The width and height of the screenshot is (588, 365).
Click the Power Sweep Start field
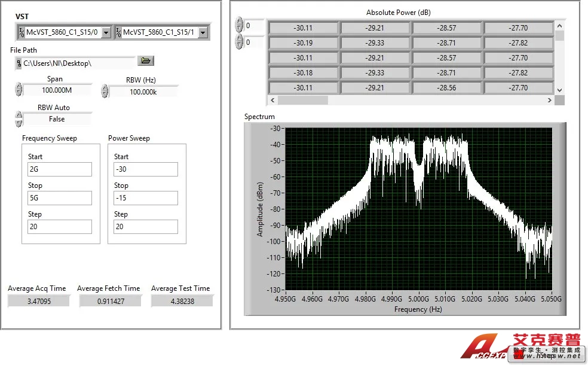(x=146, y=169)
